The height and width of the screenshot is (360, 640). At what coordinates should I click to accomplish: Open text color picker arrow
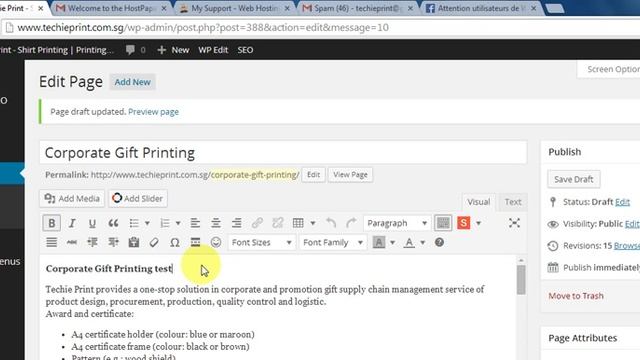pyautogui.click(x=422, y=242)
